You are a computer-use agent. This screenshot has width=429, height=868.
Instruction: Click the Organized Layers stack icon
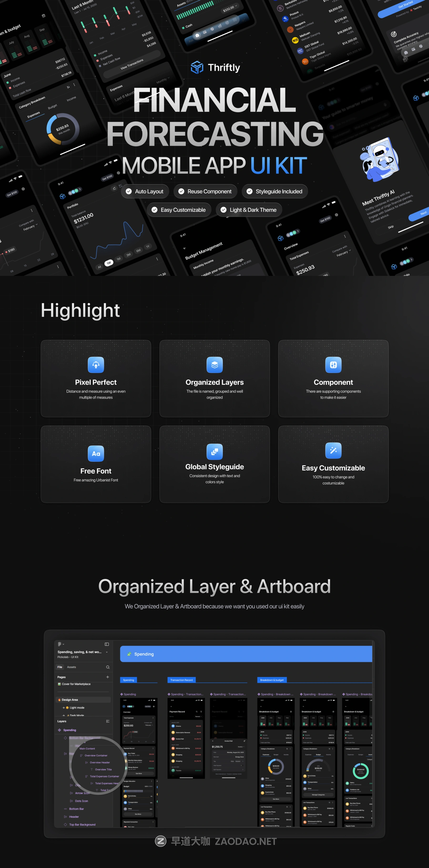pyautogui.click(x=214, y=364)
